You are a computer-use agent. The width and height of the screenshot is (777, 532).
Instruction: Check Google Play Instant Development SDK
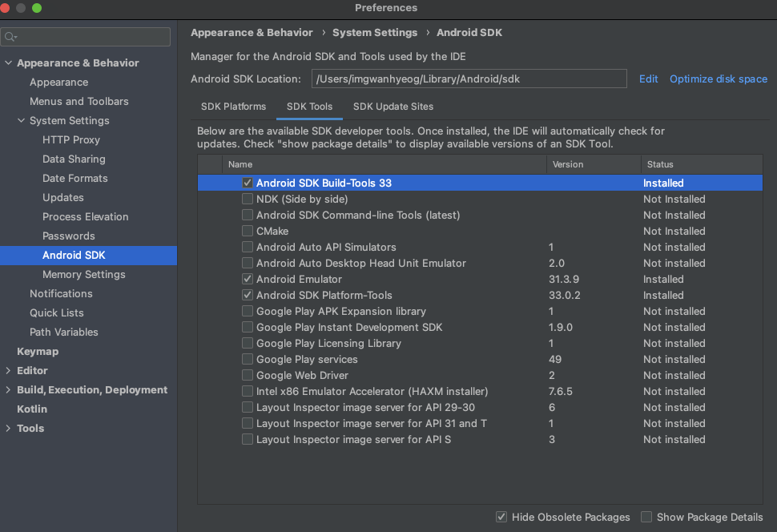[x=248, y=327]
